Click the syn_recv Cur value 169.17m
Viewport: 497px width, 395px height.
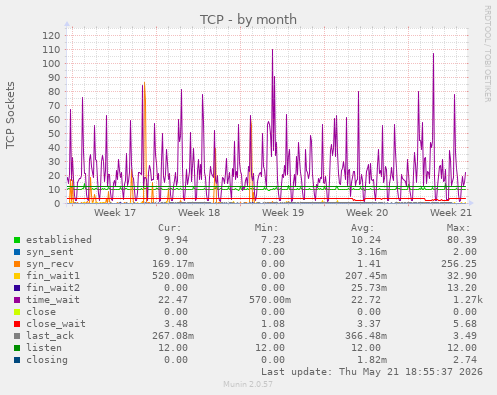(173, 264)
